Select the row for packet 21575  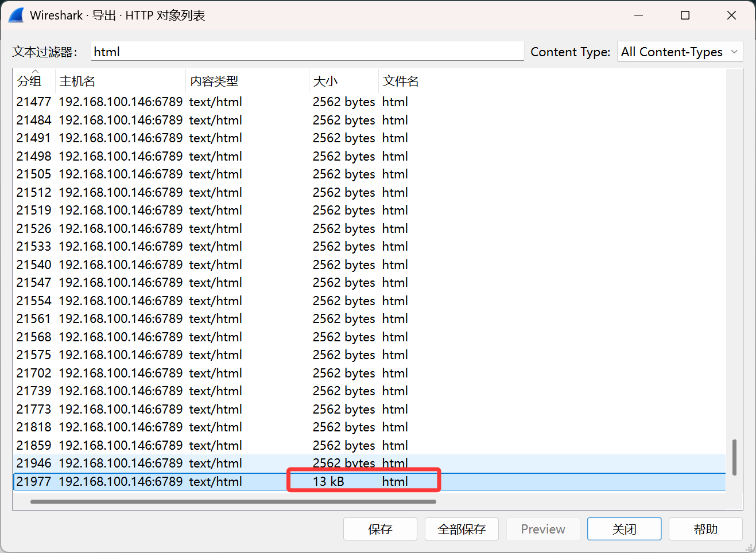coord(369,355)
